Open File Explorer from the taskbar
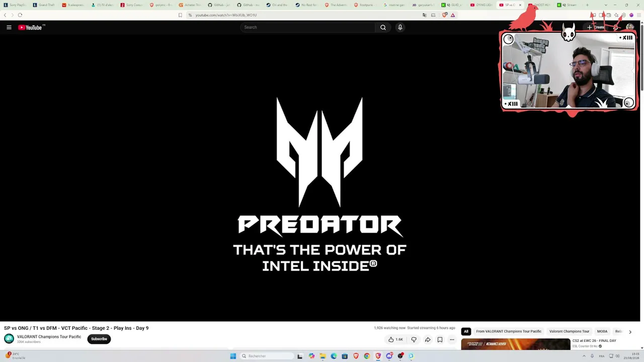This screenshot has height=362, width=644. [323, 356]
